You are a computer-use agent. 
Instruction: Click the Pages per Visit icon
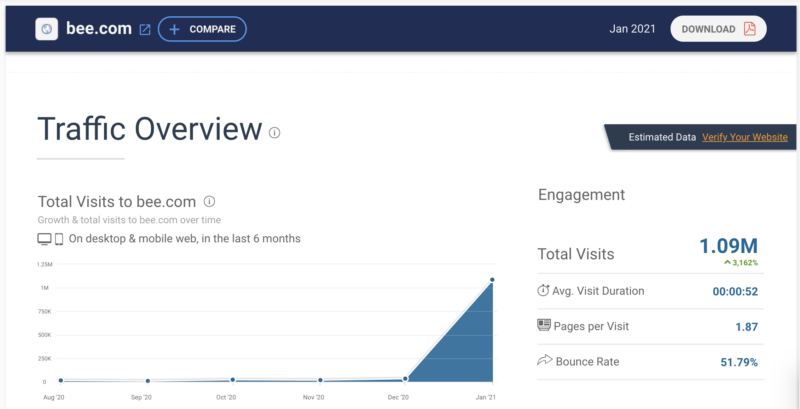pyautogui.click(x=544, y=325)
